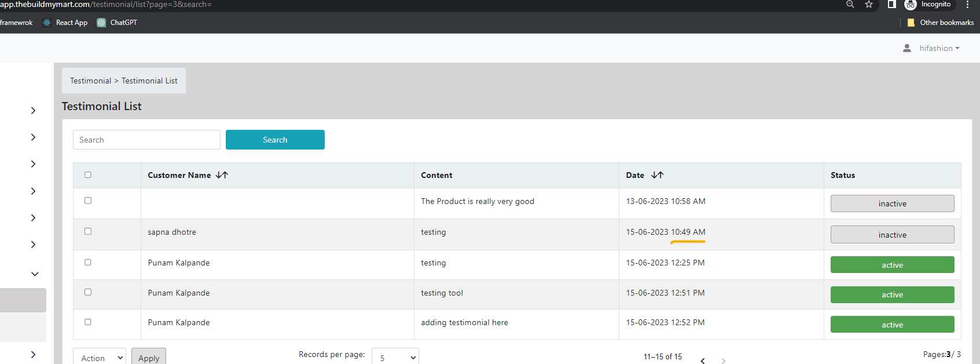This screenshot has height=364, width=980.
Task: Toggle inactive status for sapna dhotre row
Action: pos(892,235)
